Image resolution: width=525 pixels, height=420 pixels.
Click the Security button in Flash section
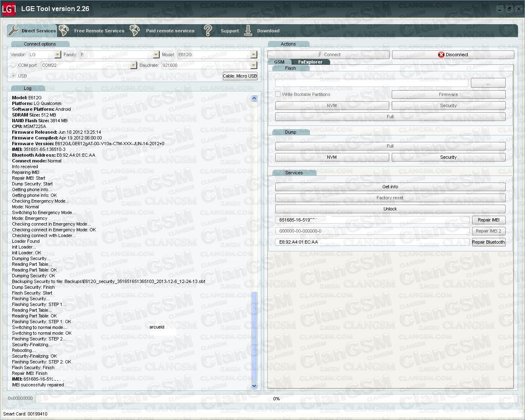448,105
